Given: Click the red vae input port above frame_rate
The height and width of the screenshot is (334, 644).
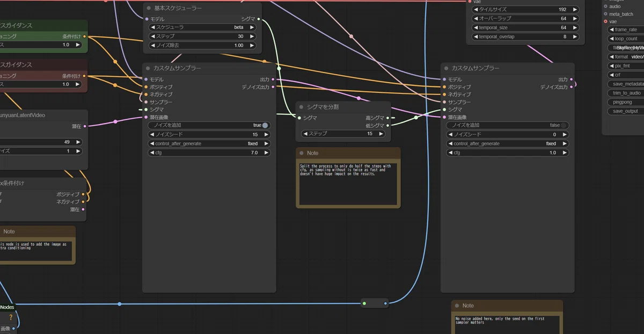Looking at the screenshot, I should click(x=606, y=21).
